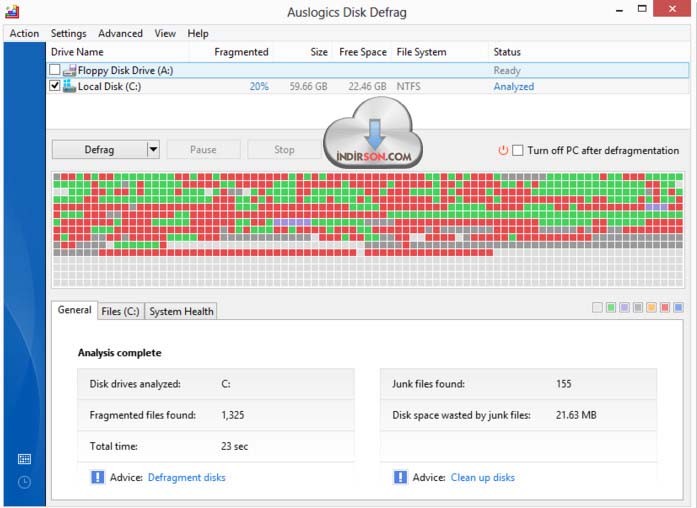Open the Action menu
Screen dimensions: 697x508
tap(24, 33)
